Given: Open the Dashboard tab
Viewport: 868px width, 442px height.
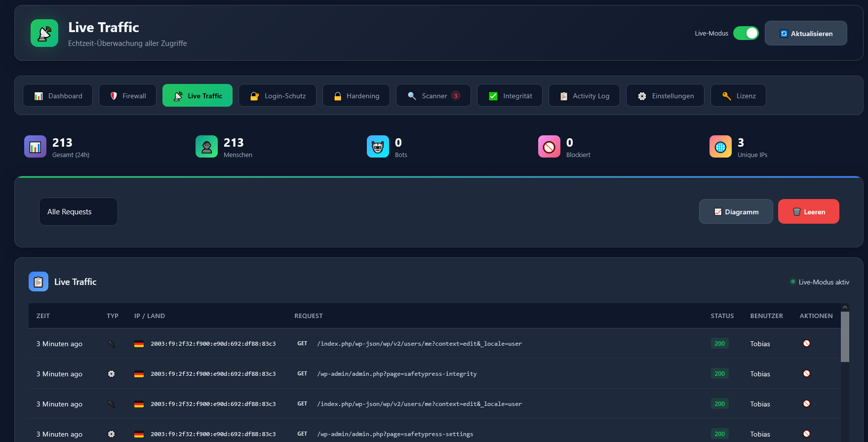Looking at the screenshot, I should [58, 95].
